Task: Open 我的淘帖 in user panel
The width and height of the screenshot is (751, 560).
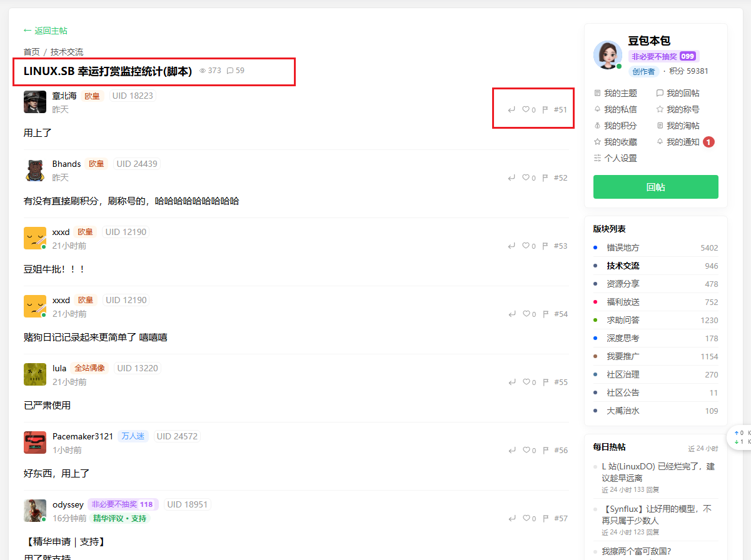Action: pyautogui.click(x=678, y=126)
